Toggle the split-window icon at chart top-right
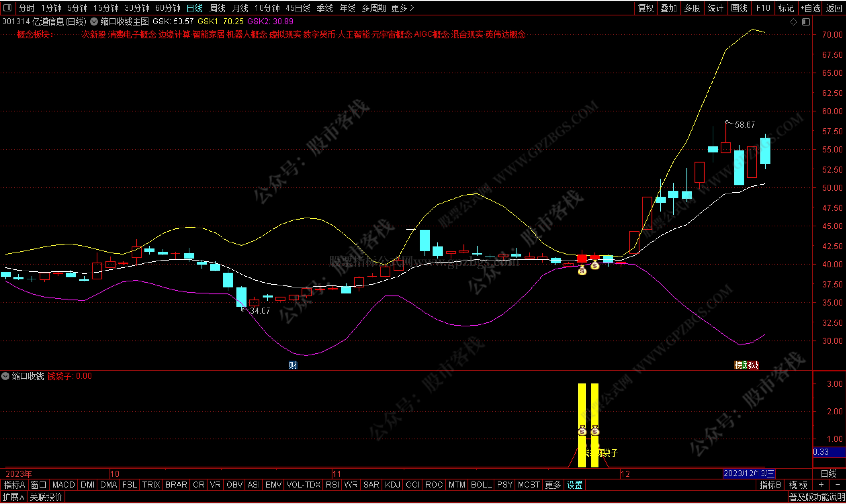846x504 pixels. coord(806,22)
